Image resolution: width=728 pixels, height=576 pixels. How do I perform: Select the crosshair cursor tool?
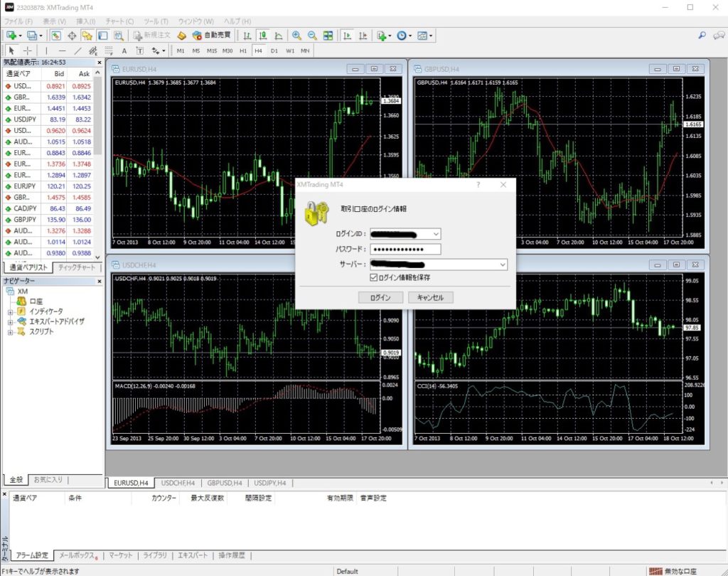point(28,50)
